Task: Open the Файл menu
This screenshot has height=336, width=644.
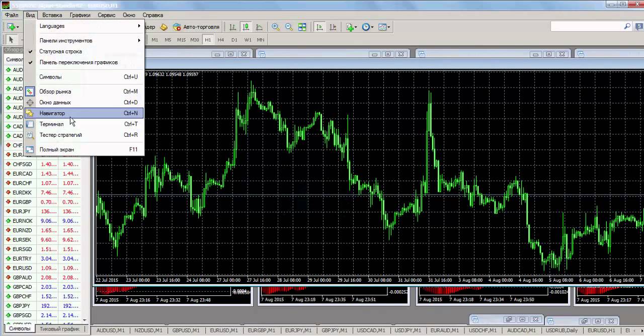Action: (x=12, y=15)
